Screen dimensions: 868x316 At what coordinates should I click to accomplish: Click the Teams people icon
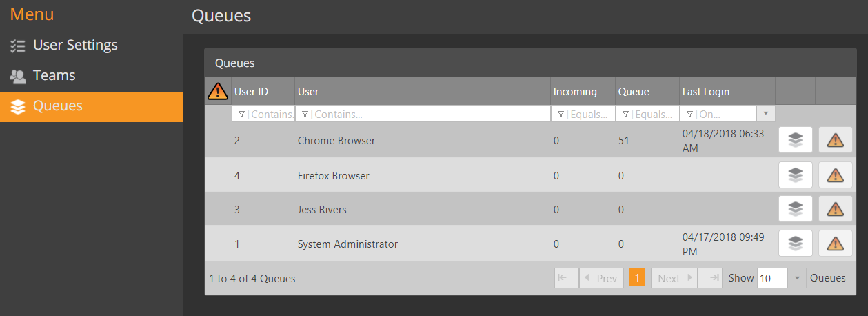18,76
